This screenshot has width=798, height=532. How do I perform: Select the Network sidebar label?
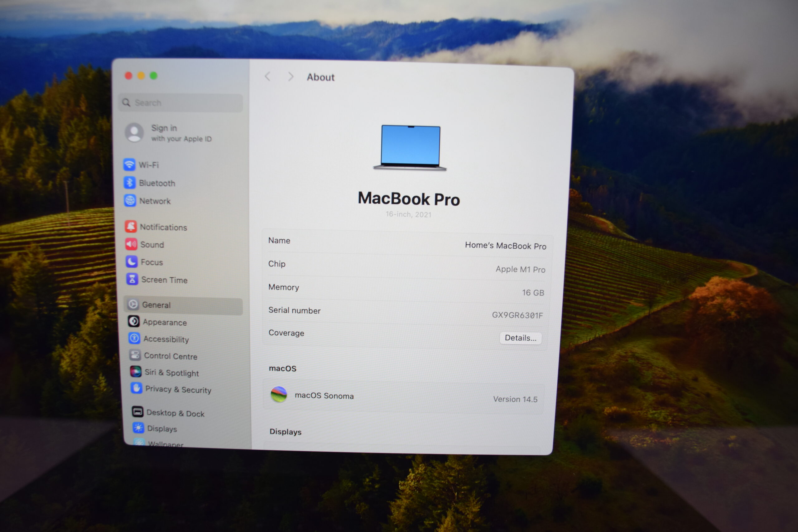point(155,201)
